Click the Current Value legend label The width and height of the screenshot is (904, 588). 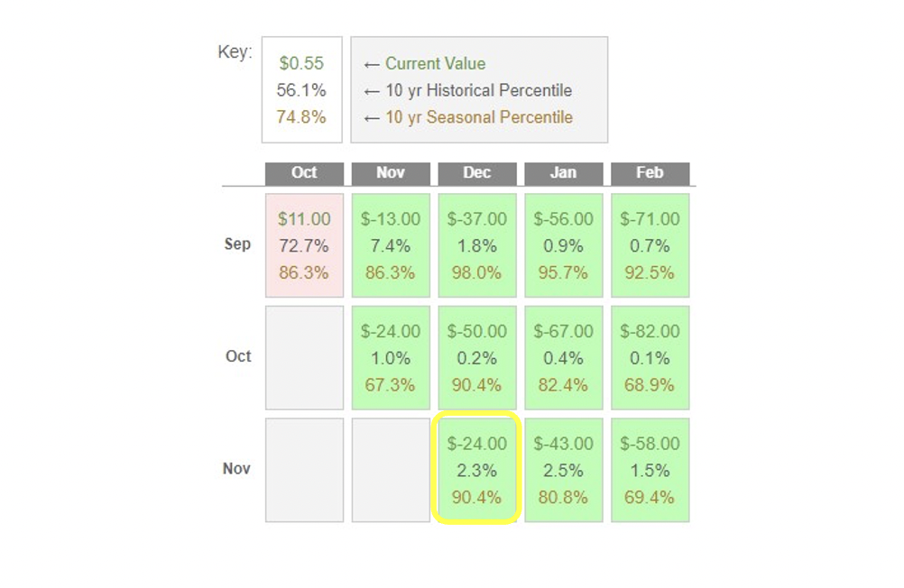(435, 64)
